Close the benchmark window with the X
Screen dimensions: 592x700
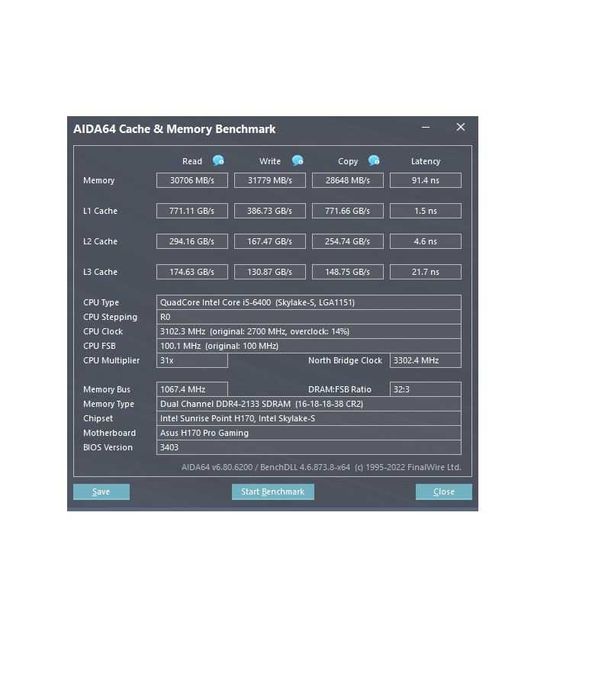coord(461,127)
